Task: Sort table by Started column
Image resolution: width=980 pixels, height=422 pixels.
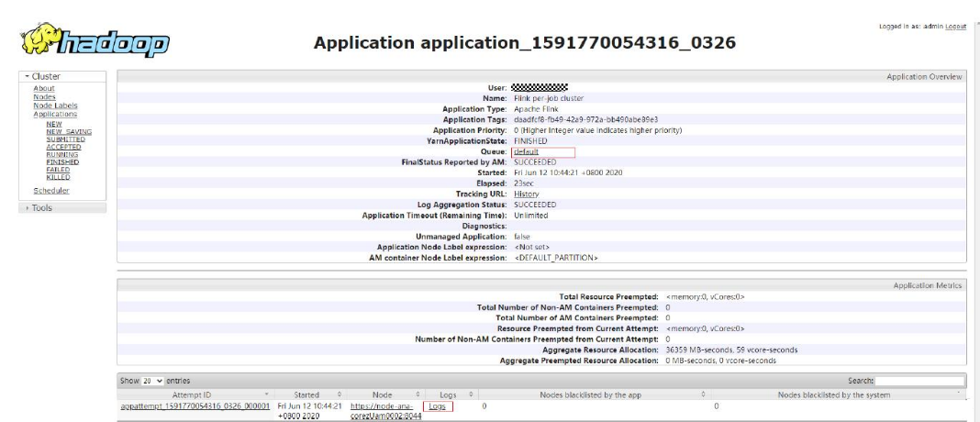Action: (309, 394)
